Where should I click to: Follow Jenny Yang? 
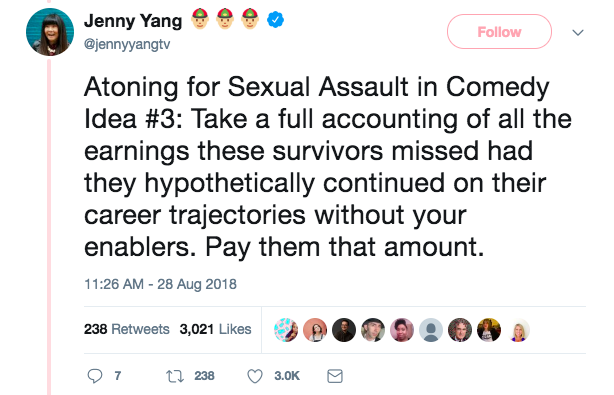(499, 32)
